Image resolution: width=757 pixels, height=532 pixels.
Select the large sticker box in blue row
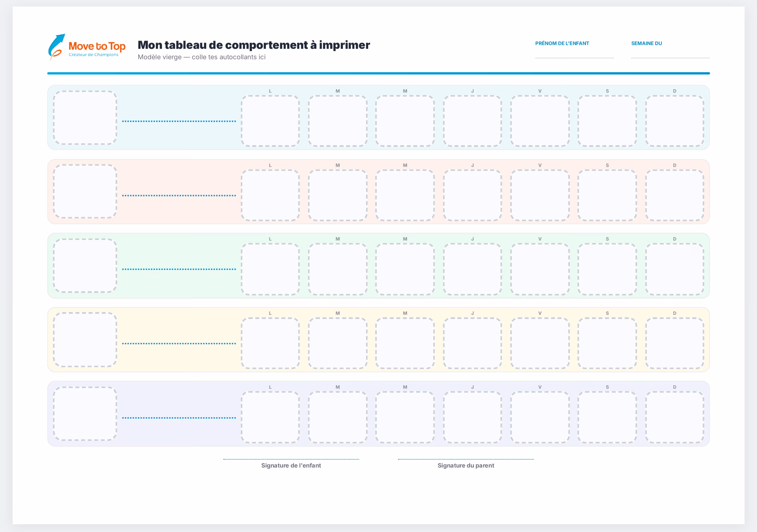click(x=85, y=118)
